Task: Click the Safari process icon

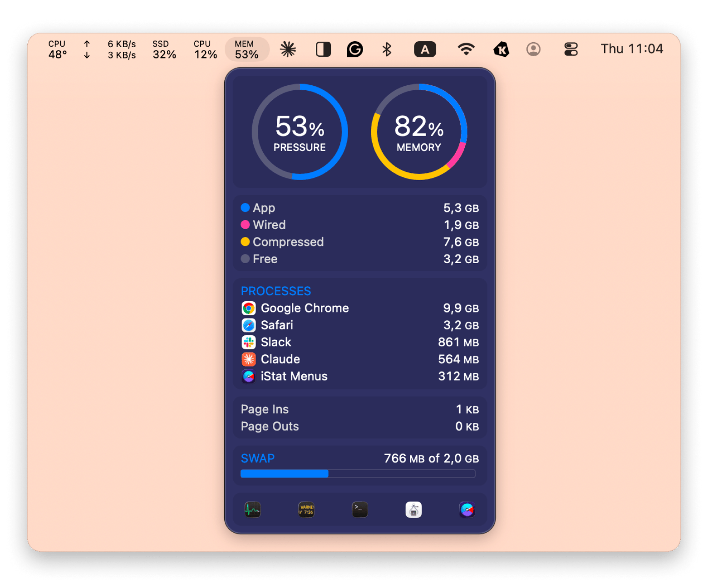Action: [249, 325]
